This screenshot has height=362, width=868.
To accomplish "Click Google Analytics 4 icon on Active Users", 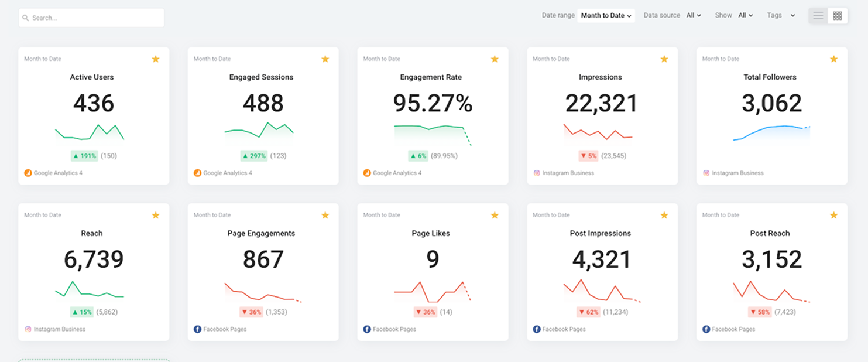I will click(x=28, y=173).
